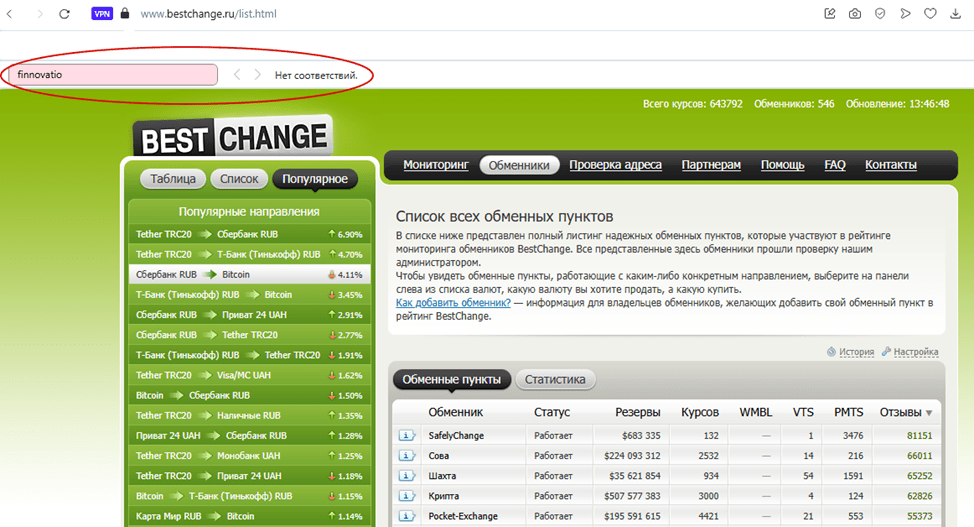
Task: Click the VPN badge in address bar
Action: click(102, 14)
